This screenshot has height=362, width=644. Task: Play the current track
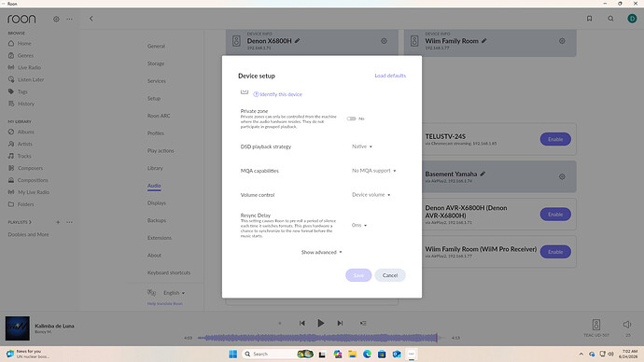pyautogui.click(x=321, y=323)
